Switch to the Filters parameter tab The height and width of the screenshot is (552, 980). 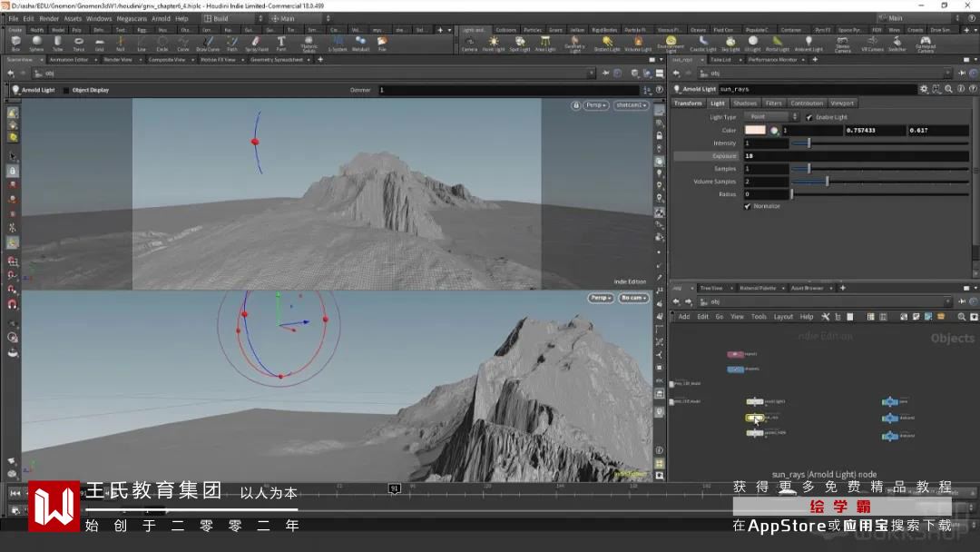pyautogui.click(x=773, y=103)
